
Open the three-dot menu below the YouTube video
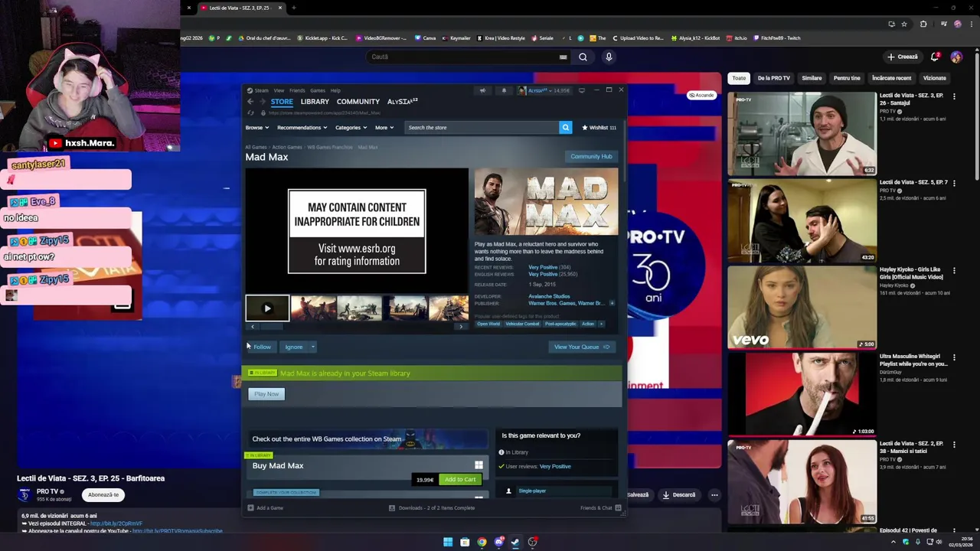click(714, 494)
